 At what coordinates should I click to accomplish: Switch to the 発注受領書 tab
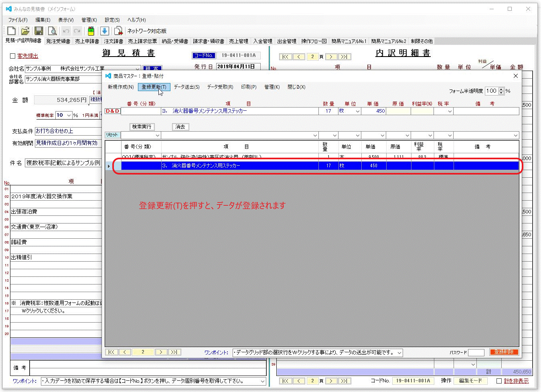tap(58, 41)
